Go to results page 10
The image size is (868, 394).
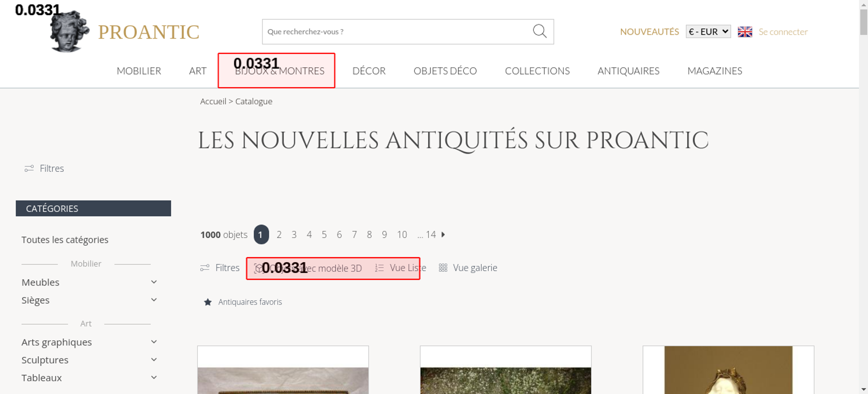coord(402,234)
